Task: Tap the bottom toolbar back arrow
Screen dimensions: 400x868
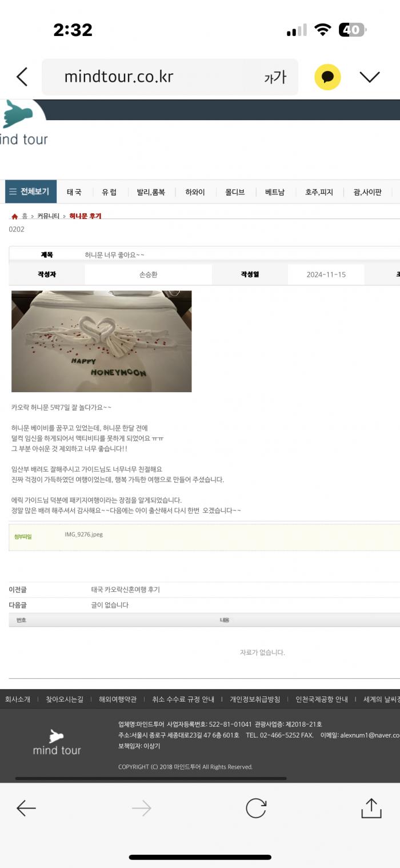Action: [x=26, y=808]
